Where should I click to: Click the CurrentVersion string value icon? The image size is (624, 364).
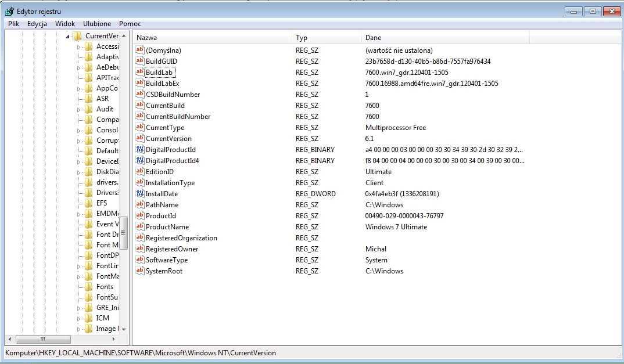click(x=139, y=138)
